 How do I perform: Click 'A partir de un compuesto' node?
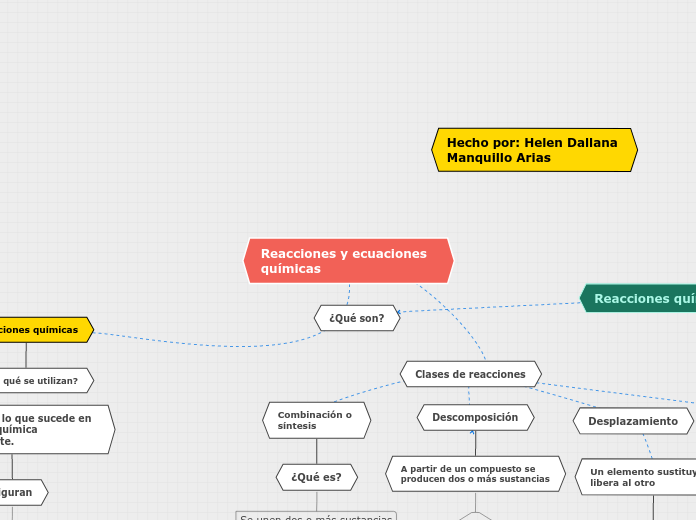point(475,474)
